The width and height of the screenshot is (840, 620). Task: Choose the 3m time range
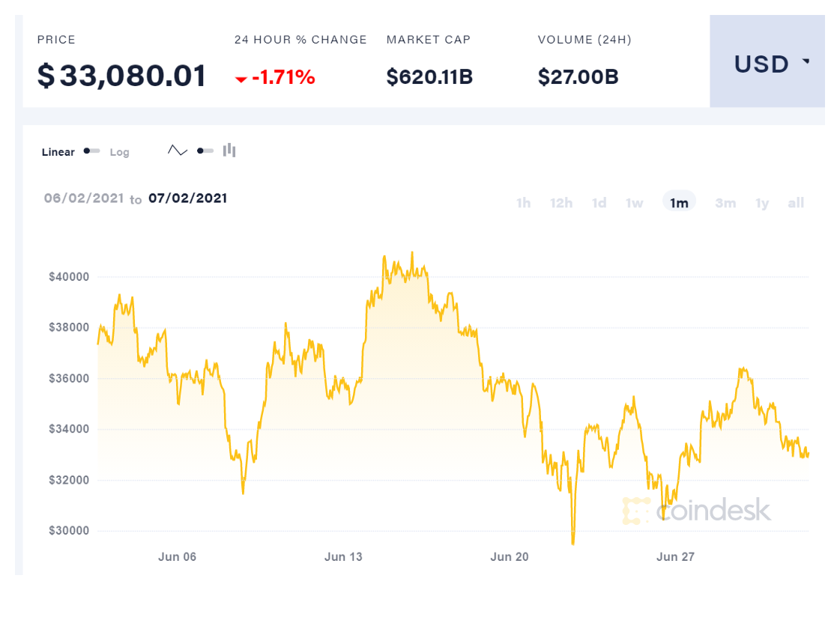pyautogui.click(x=725, y=203)
